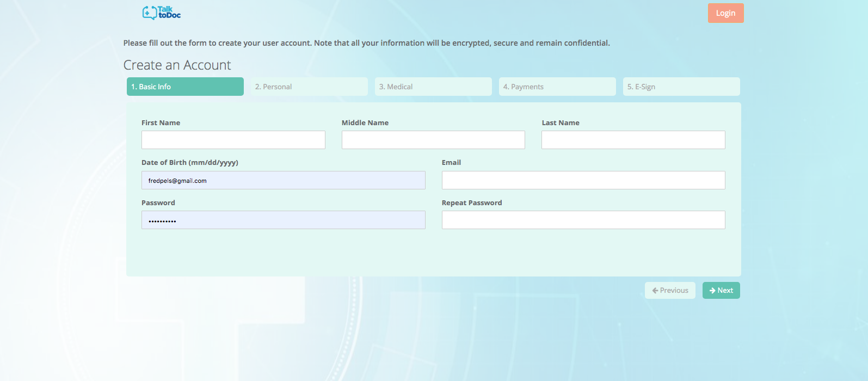Select the Last Name input
The image size is (868, 381).
coord(633,140)
